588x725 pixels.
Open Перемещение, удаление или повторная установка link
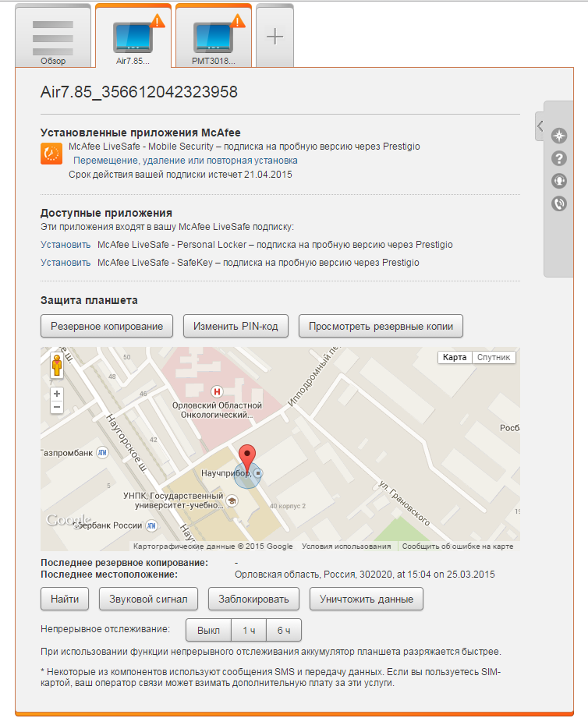(x=185, y=161)
